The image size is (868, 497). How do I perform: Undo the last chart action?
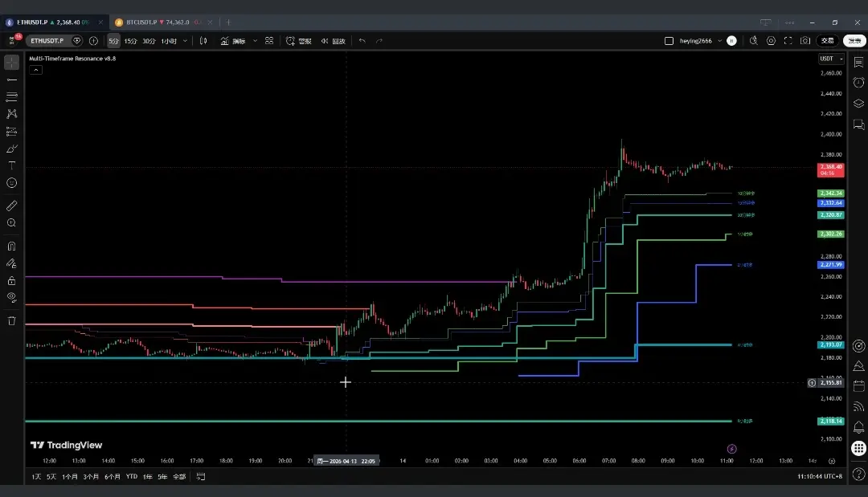(x=362, y=41)
